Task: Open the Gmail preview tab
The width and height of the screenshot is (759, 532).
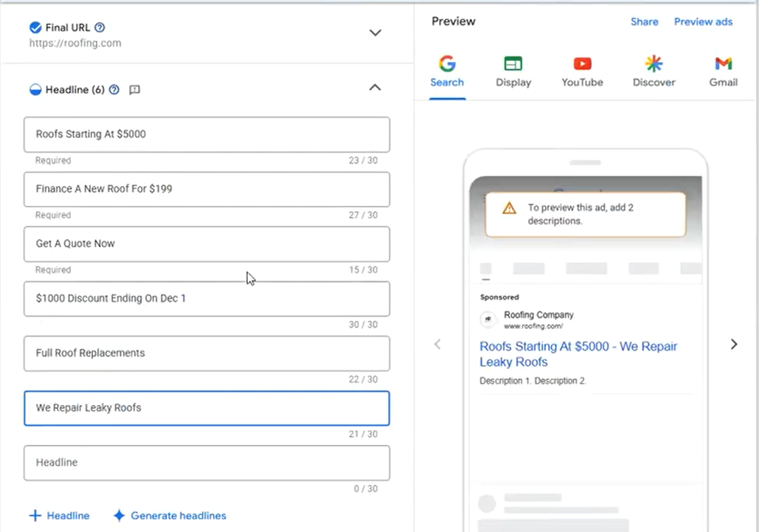Action: [723, 72]
